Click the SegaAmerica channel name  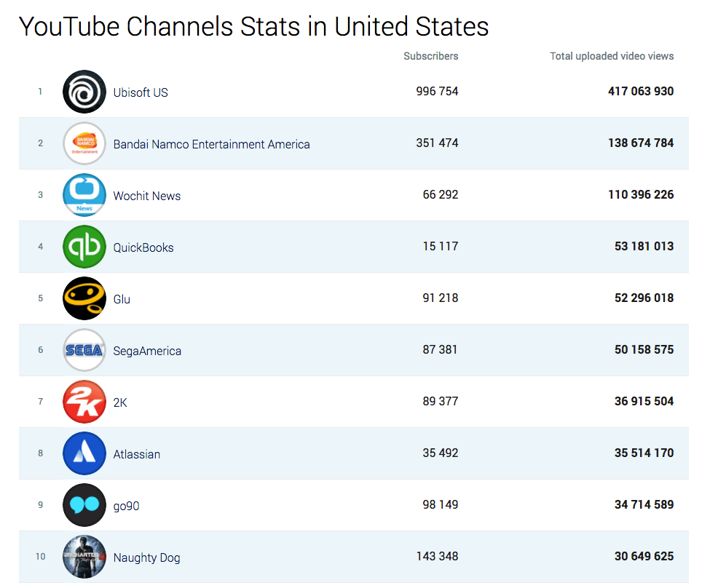[x=147, y=351]
